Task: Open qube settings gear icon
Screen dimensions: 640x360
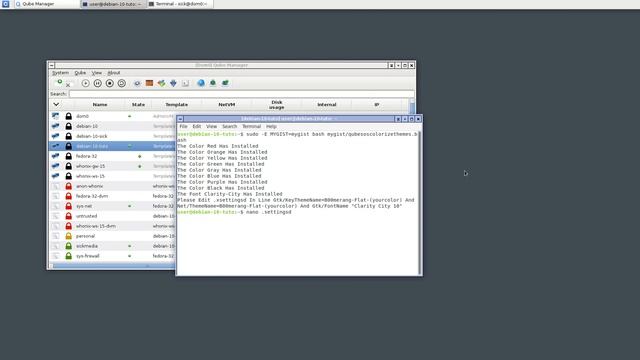Action: 137,83
